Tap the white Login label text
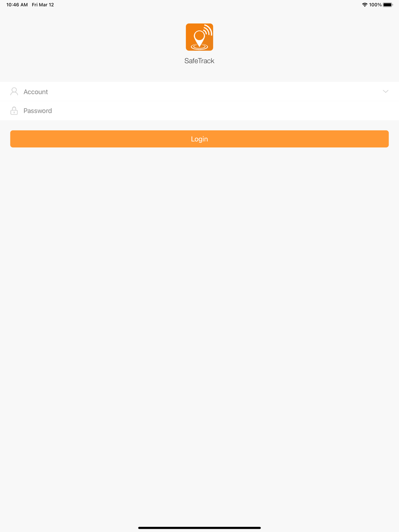 pos(199,139)
